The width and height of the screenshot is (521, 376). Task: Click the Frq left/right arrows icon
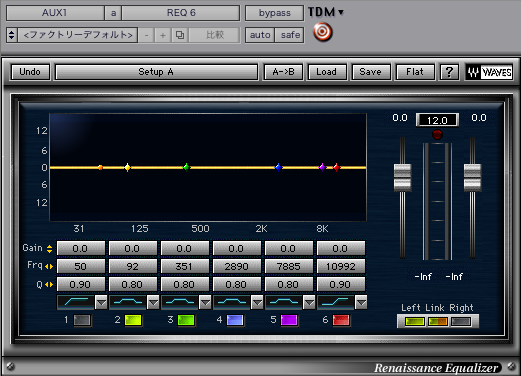pyautogui.click(x=49, y=266)
